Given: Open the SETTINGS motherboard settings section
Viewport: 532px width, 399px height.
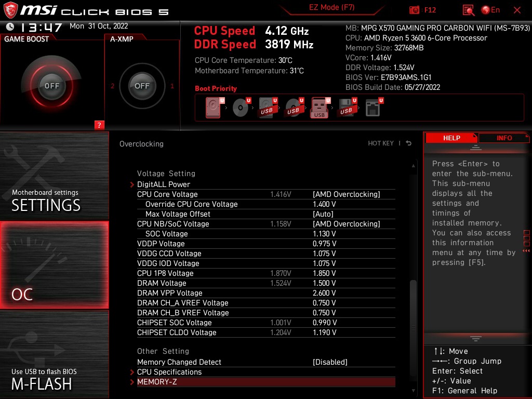Looking at the screenshot, I should tap(54, 176).
